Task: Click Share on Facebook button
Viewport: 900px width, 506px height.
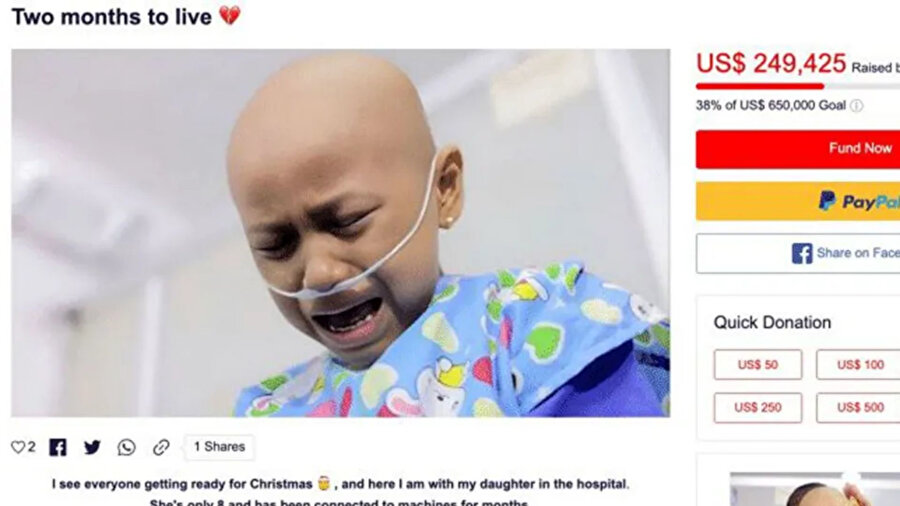Action: [x=798, y=253]
